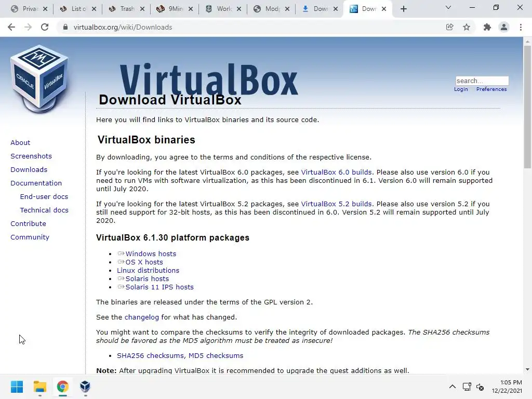
Task: Switch to the 'Trash' tab
Action: 122,9
